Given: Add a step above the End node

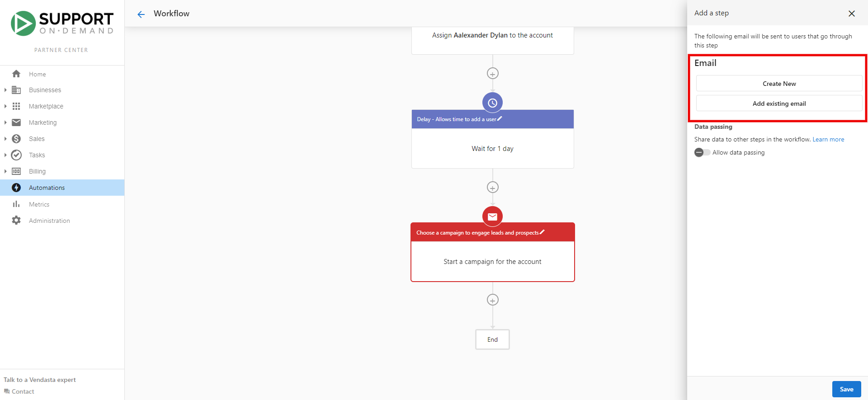Looking at the screenshot, I should [492, 300].
